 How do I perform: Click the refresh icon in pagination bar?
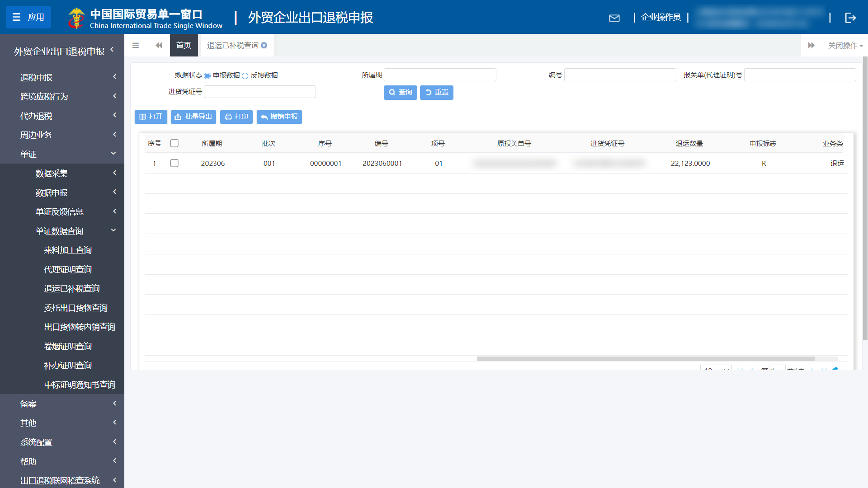coord(835,370)
